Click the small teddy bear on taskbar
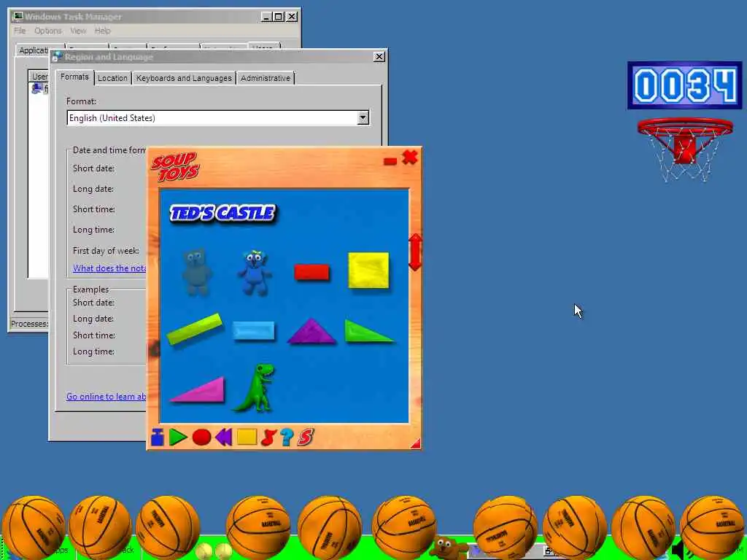 [446, 547]
